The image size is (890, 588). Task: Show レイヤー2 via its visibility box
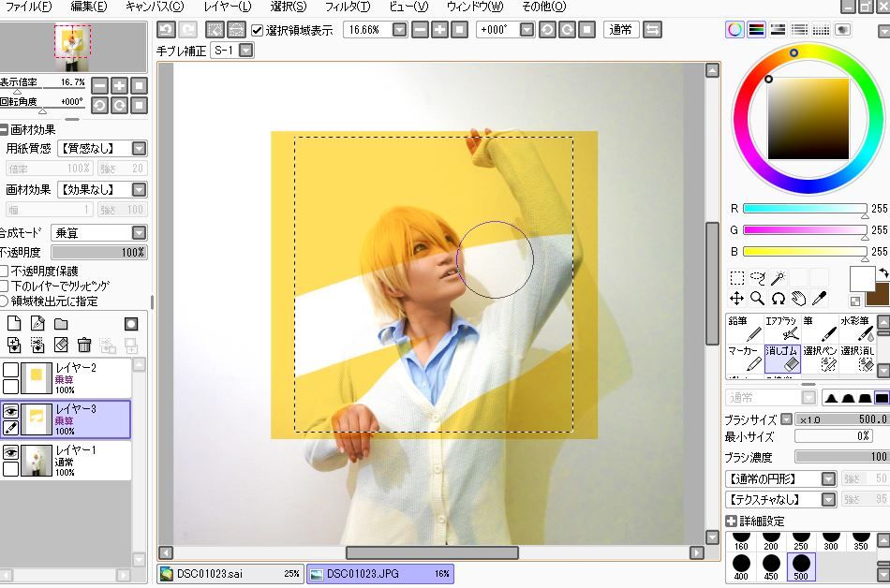click(x=11, y=370)
